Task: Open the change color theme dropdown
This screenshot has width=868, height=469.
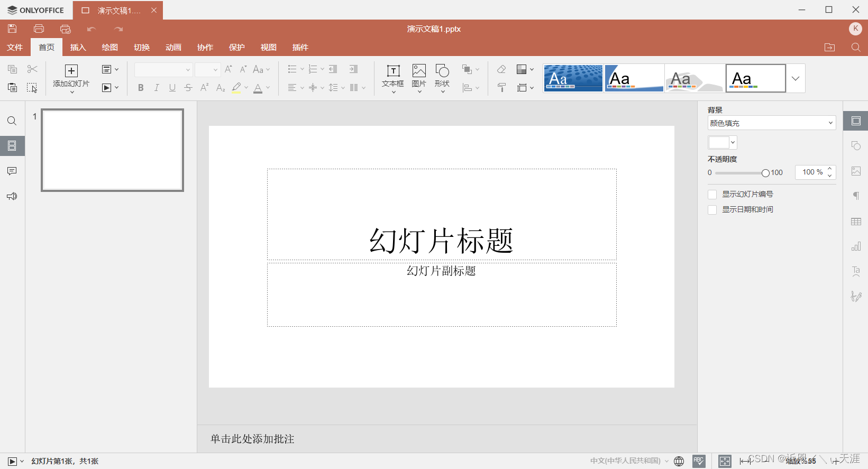Action: pyautogui.click(x=525, y=69)
